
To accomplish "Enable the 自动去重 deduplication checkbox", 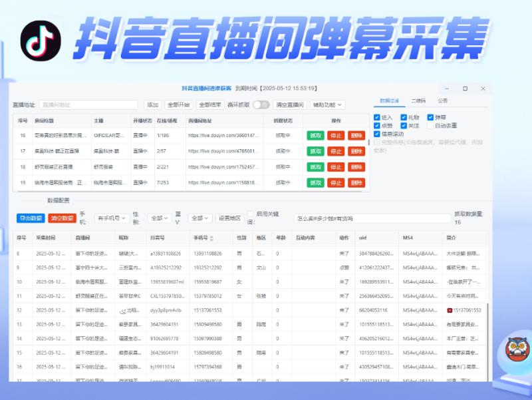I will 430,126.
